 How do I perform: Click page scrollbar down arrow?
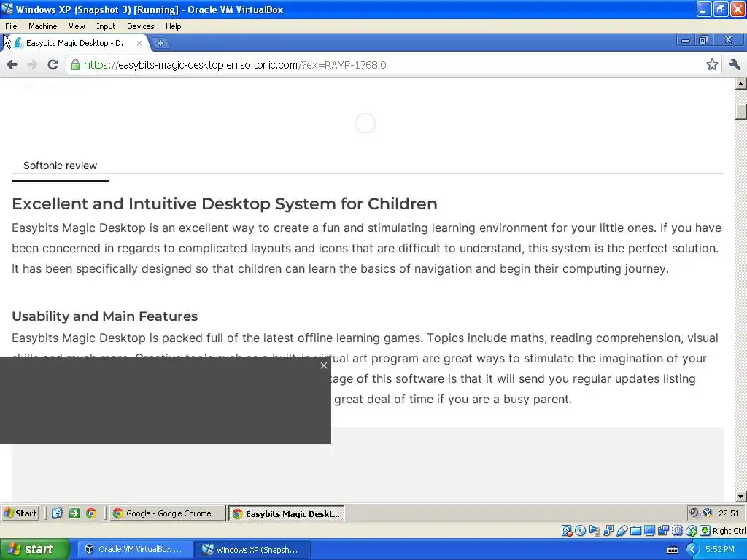(x=740, y=496)
